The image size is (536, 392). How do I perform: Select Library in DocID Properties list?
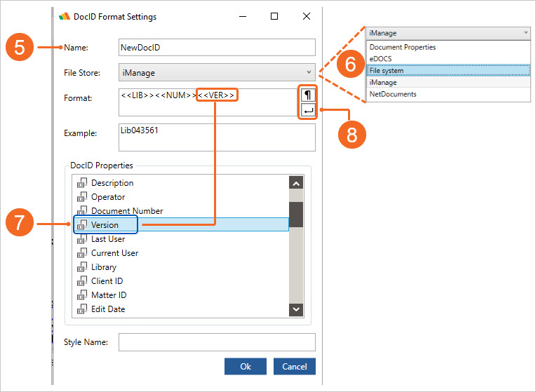180,267
